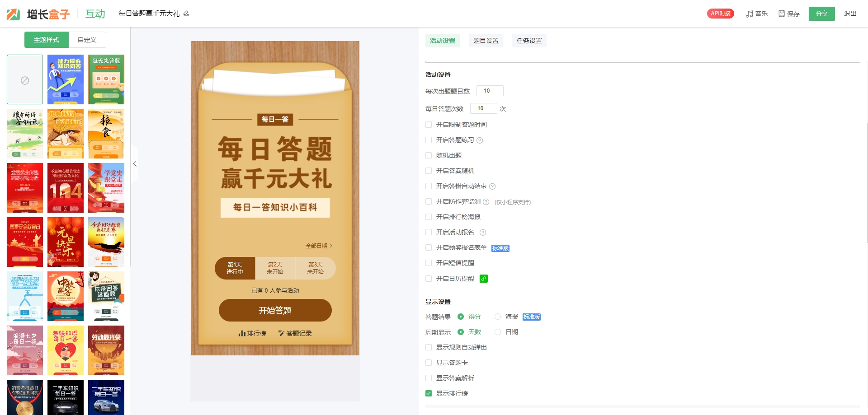The image size is (868, 415).
Task: Uncheck the 显示排行榜 checkbox
Action: [x=429, y=393]
